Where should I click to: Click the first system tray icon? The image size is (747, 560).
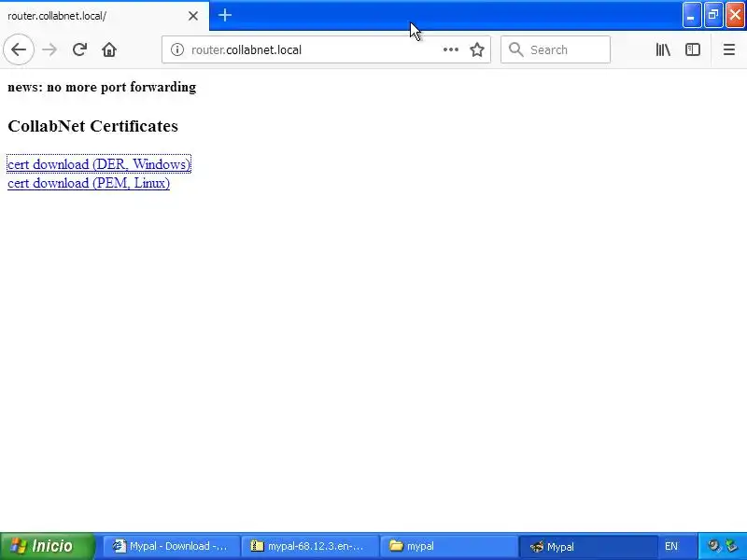tap(714, 546)
